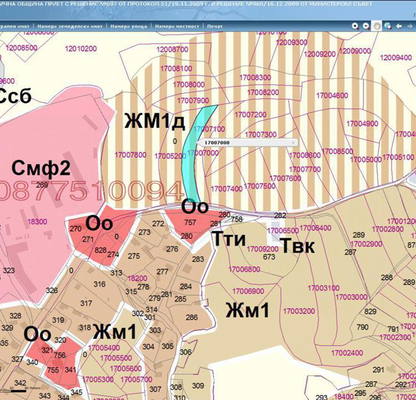Activate the pan hand tool
This screenshot has height=400, width=416.
point(377,26)
